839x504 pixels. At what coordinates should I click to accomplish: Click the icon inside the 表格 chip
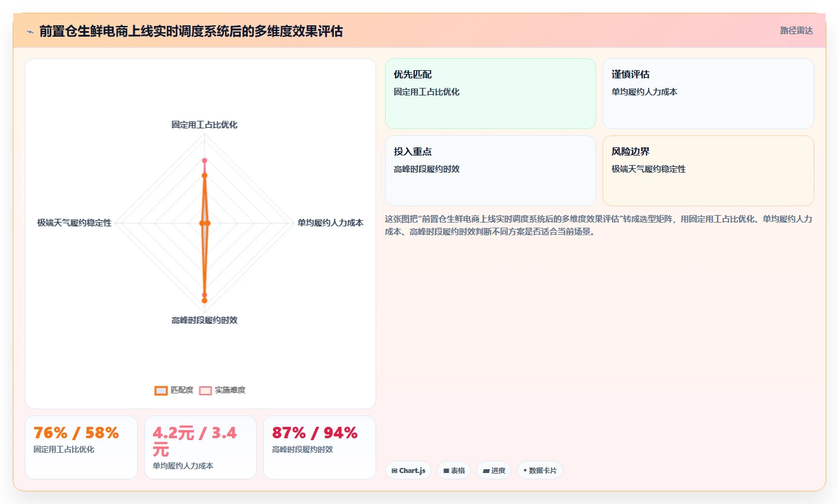[x=446, y=471]
